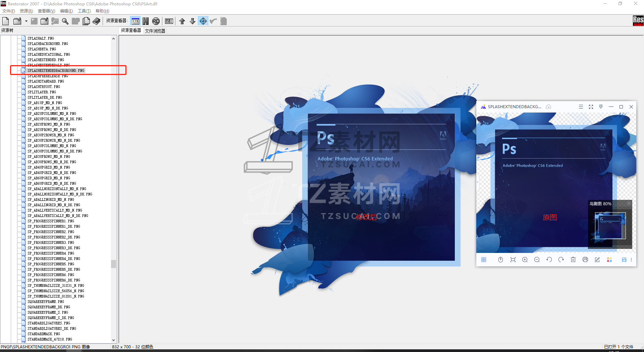Zoom out using the image viewer minus magnifier

click(x=537, y=260)
